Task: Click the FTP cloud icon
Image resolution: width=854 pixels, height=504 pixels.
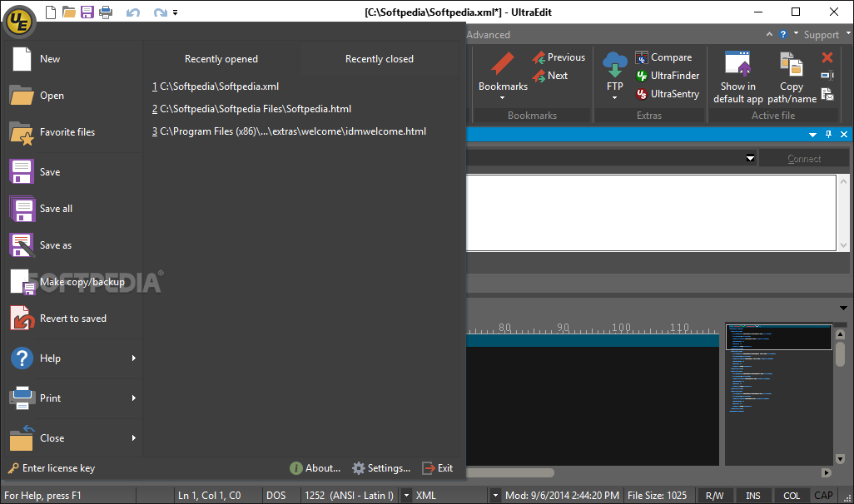Action: click(615, 64)
